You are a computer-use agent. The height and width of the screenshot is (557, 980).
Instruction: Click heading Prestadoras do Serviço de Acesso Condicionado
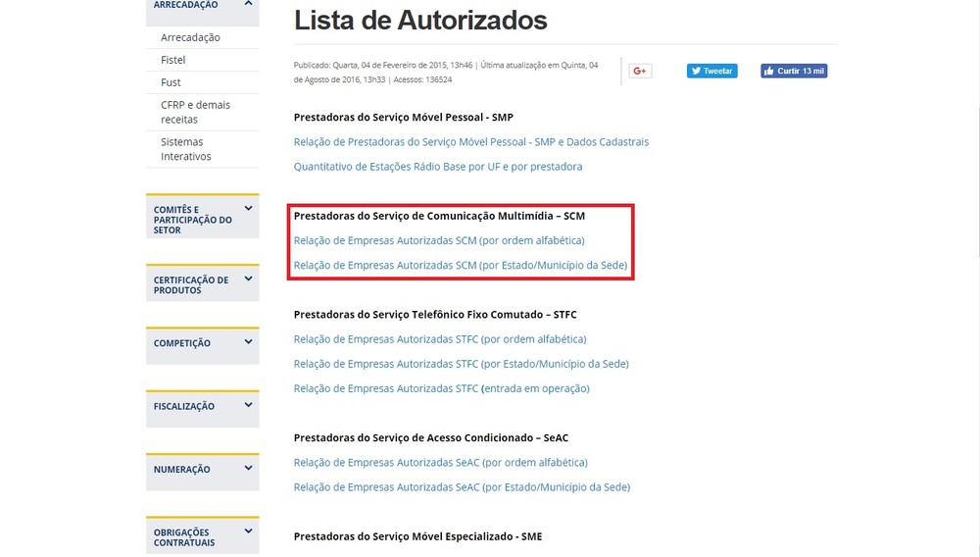431,437
